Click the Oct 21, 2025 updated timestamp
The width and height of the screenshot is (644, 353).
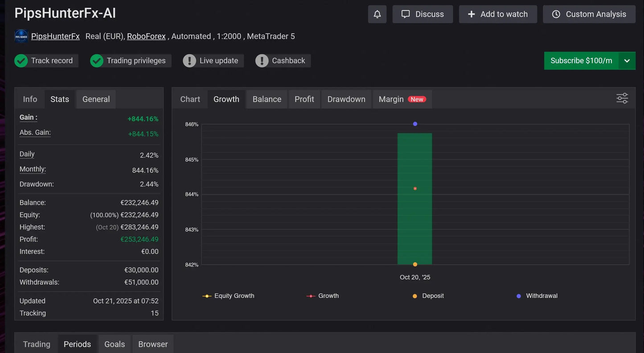[126, 301]
